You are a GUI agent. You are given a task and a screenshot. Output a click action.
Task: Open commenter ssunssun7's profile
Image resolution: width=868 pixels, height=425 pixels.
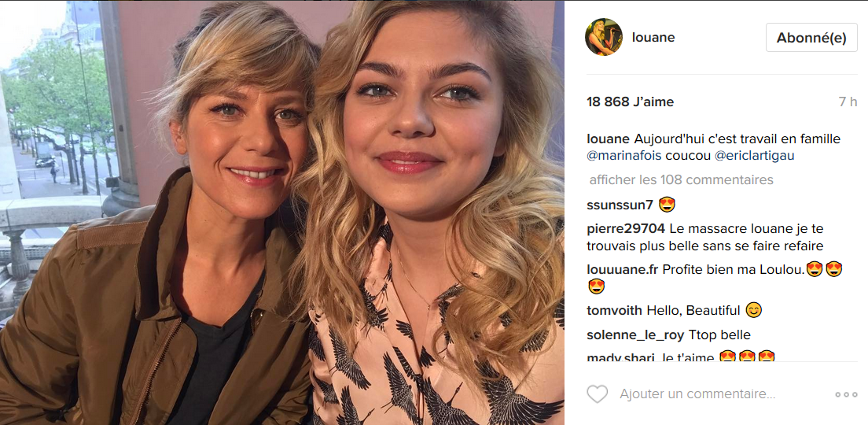click(x=620, y=205)
